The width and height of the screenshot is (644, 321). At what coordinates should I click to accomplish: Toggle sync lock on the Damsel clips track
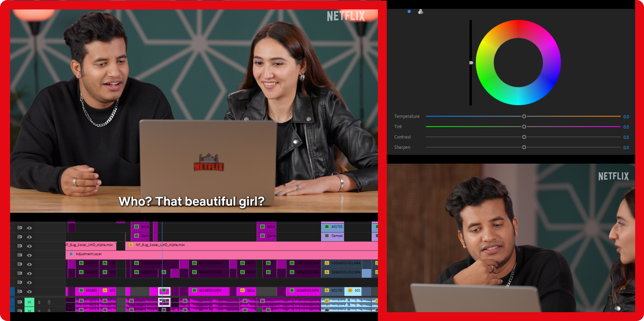(19, 237)
